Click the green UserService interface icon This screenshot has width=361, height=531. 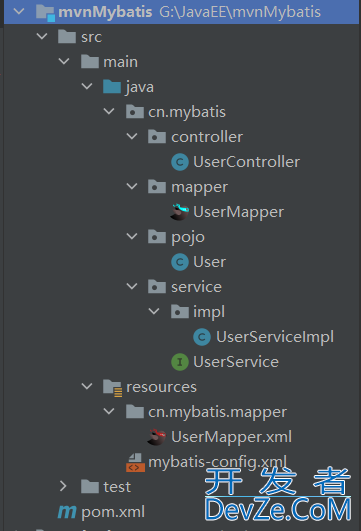(x=180, y=362)
